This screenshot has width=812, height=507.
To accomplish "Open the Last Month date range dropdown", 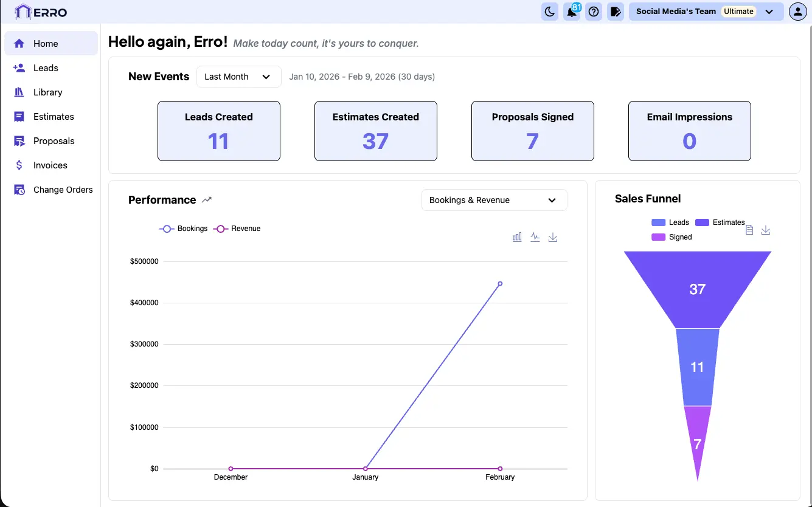I will 238,77.
